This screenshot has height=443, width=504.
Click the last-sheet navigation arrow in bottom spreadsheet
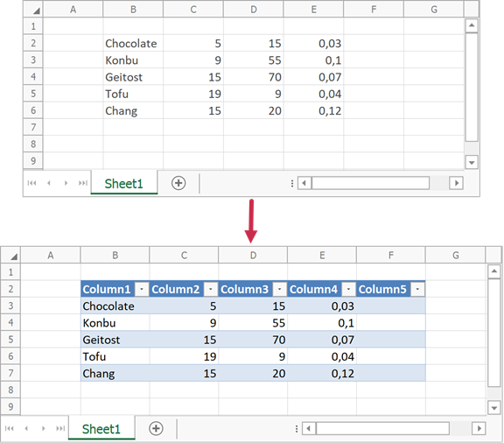pyautogui.click(x=60, y=428)
